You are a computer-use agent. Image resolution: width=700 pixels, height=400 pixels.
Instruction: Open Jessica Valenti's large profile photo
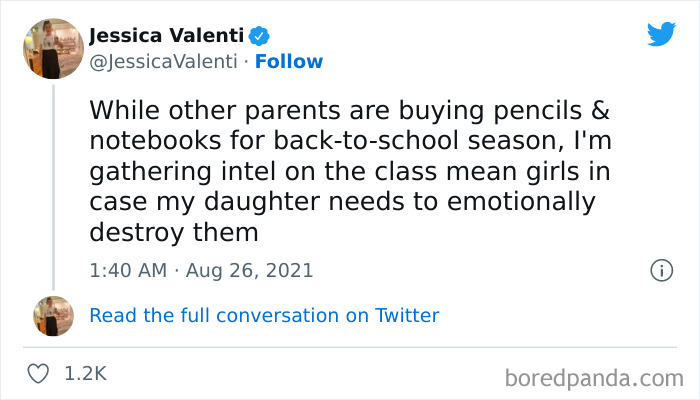[52, 48]
